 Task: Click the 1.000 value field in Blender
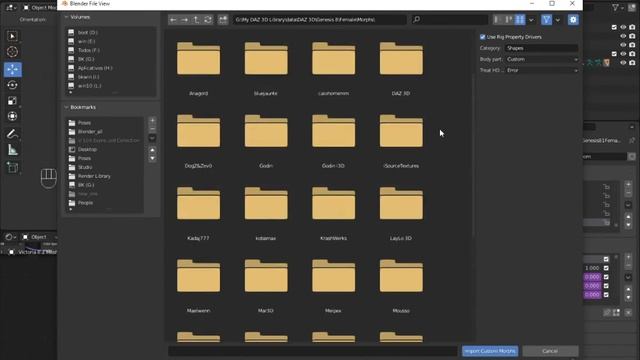[592, 268]
